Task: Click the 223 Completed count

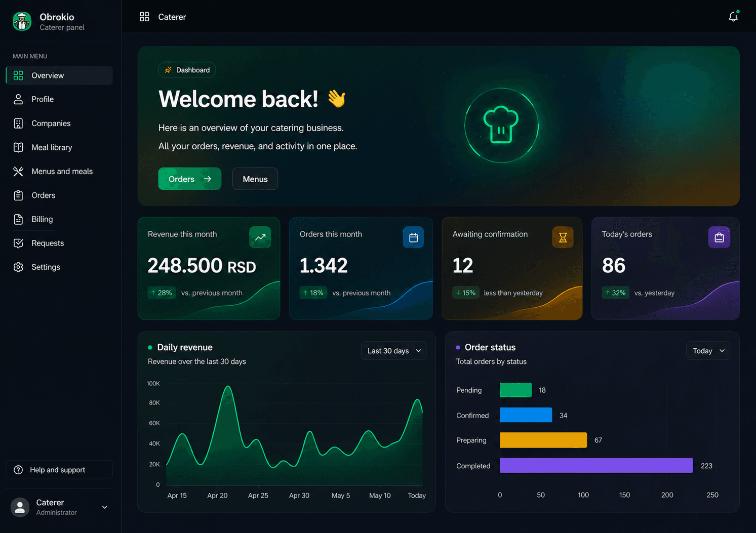Action: click(x=706, y=466)
